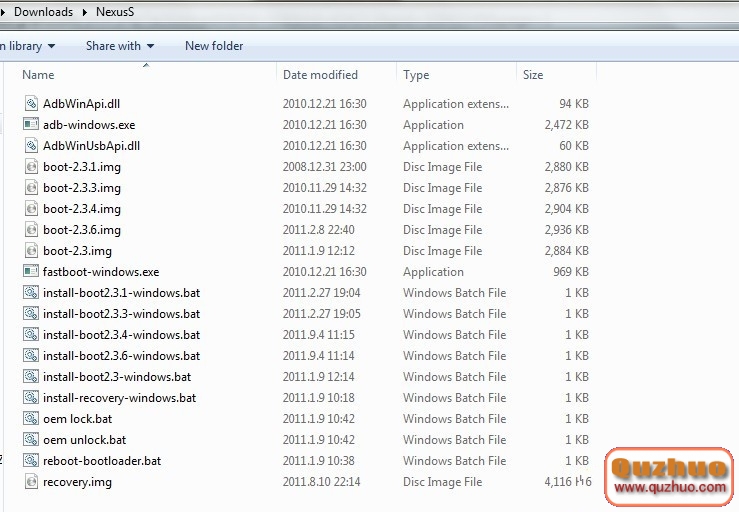This screenshot has width=739, height=512.
Task: Sort files by the Size column
Action: pyautogui.click(x=533, y=75)
